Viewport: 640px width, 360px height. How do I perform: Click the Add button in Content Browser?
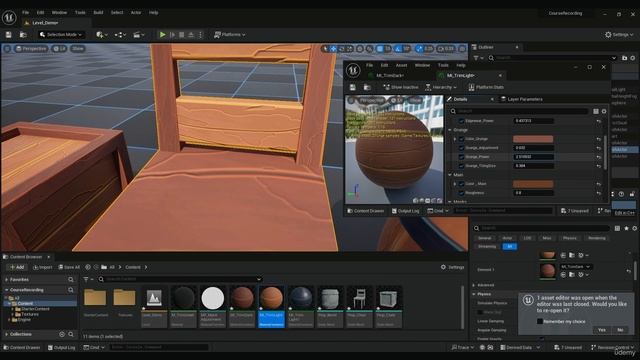coord(17,267)
